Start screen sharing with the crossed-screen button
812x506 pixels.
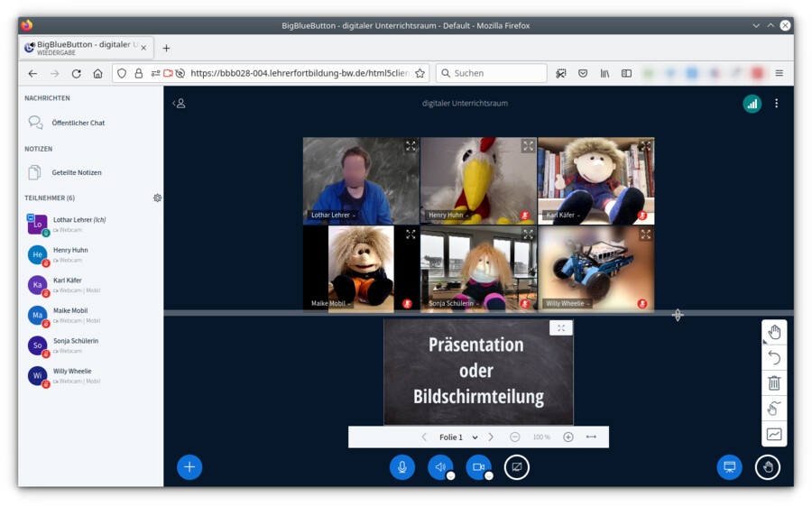[x=516, y=467]
